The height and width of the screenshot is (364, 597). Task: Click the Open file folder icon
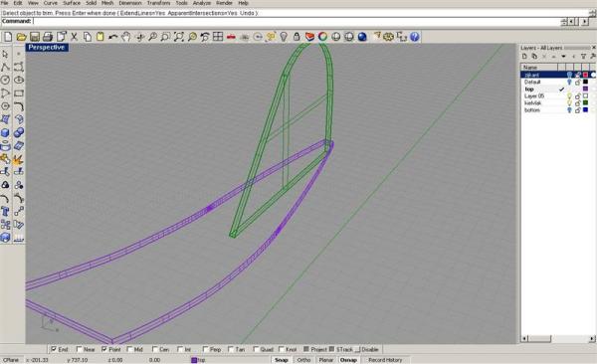[21, 37]
